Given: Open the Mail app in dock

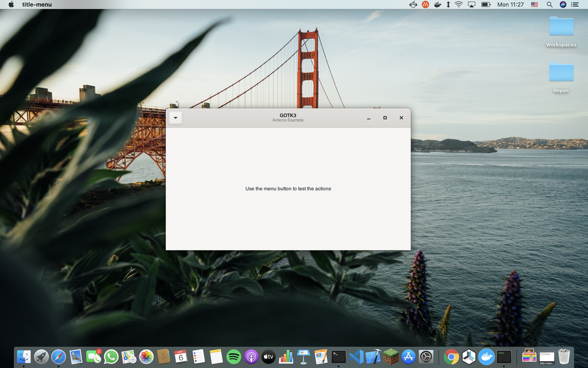Looking at the screenshot, I should pyautogui.click(x=76, y=356).
